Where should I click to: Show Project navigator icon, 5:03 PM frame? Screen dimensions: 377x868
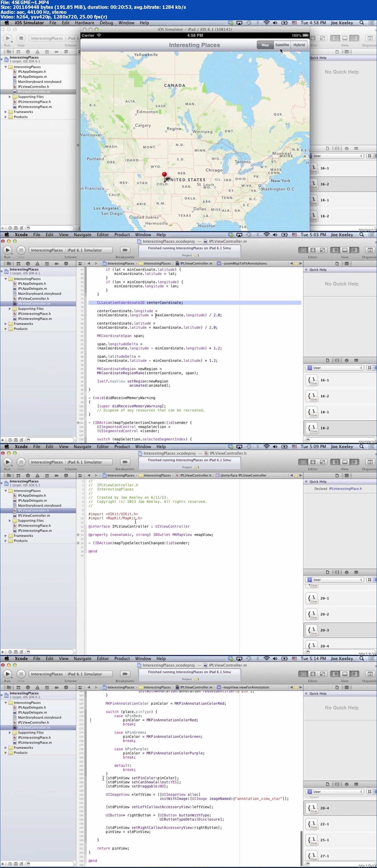pyautogui.click(x=9, y=264)
